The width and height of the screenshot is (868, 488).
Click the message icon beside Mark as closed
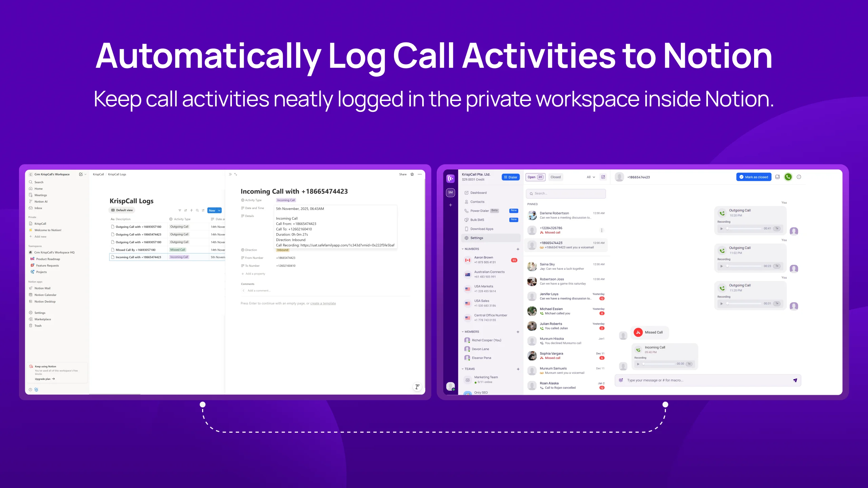coord(777,177)
